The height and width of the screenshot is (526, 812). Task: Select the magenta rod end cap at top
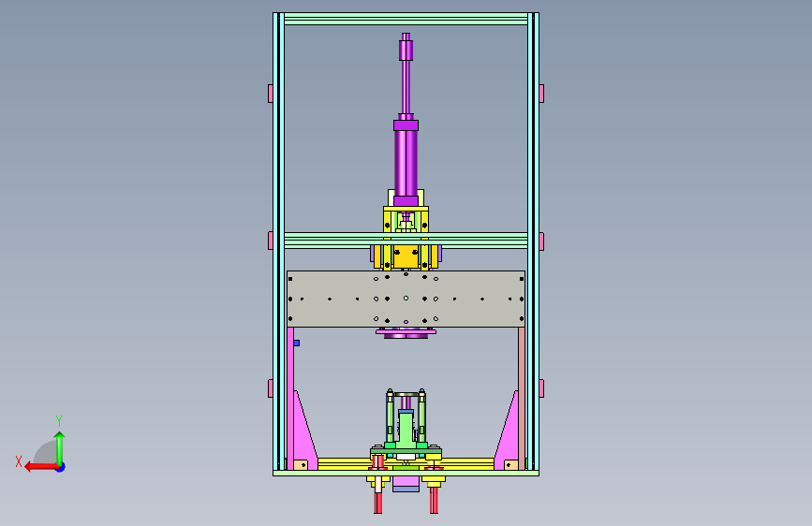pyautogui.click(x=406, y=50)
